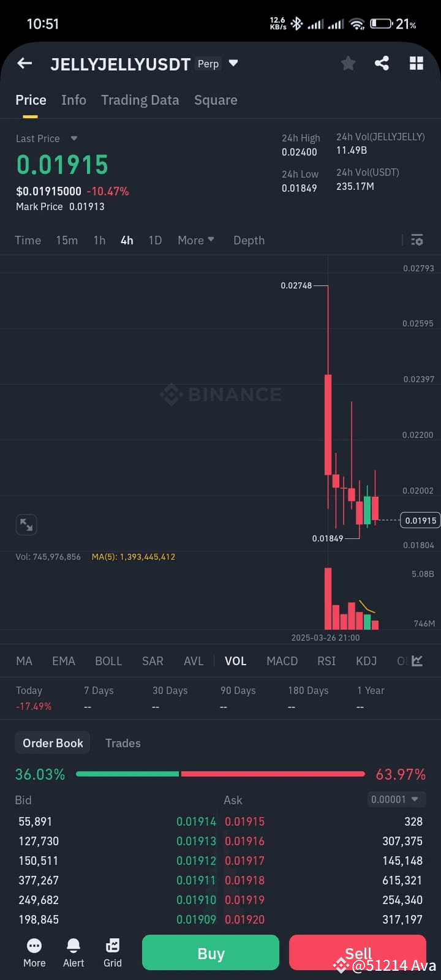441x980 pixels.
Task: Open the Alert bell icon
Action: [73, 952]
